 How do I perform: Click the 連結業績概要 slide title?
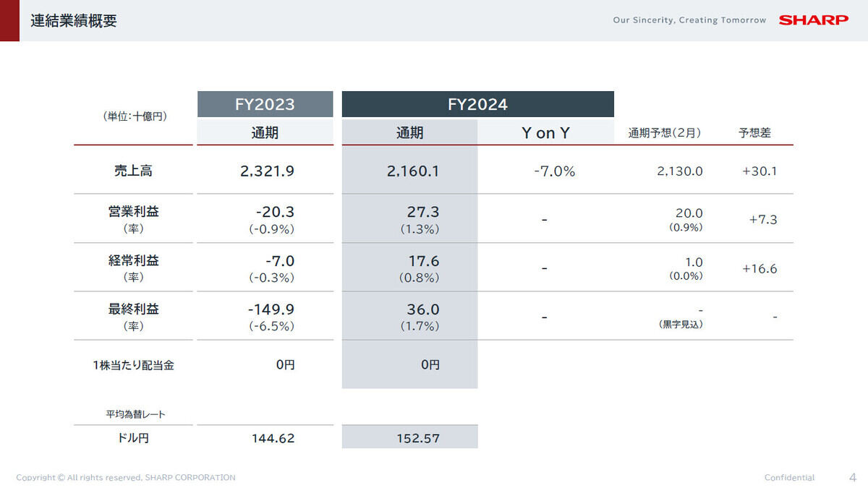pos(74,21)
